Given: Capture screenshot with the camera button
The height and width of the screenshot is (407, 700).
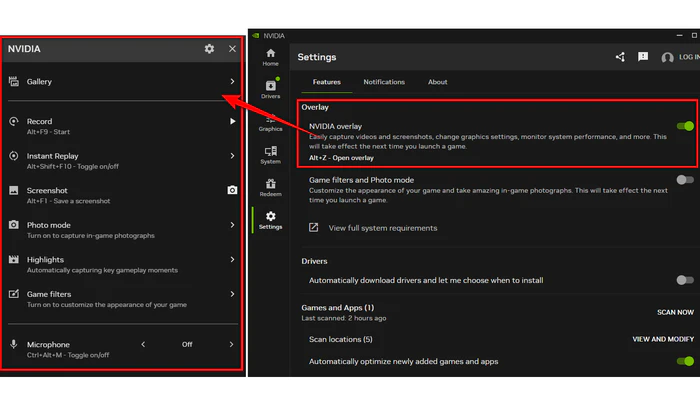Looking at the screenshot, I should coord(232,190).
